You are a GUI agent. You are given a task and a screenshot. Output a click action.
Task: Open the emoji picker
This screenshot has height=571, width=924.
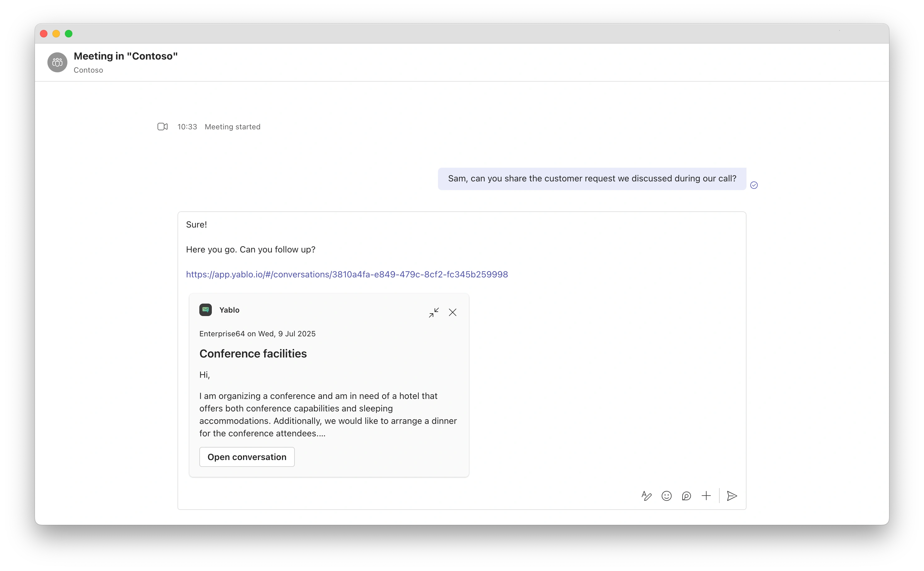666,496
